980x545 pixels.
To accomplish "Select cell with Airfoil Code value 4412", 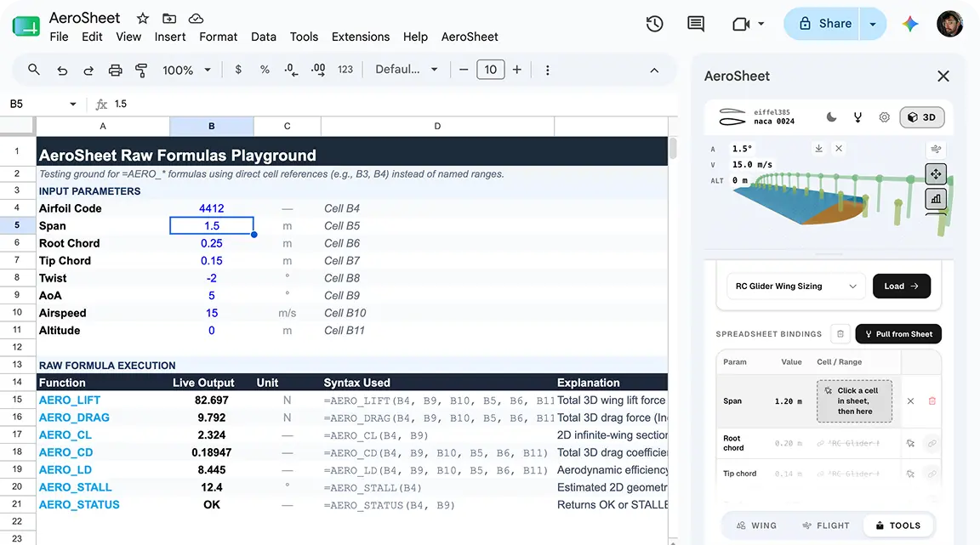I will pos(211,208).
